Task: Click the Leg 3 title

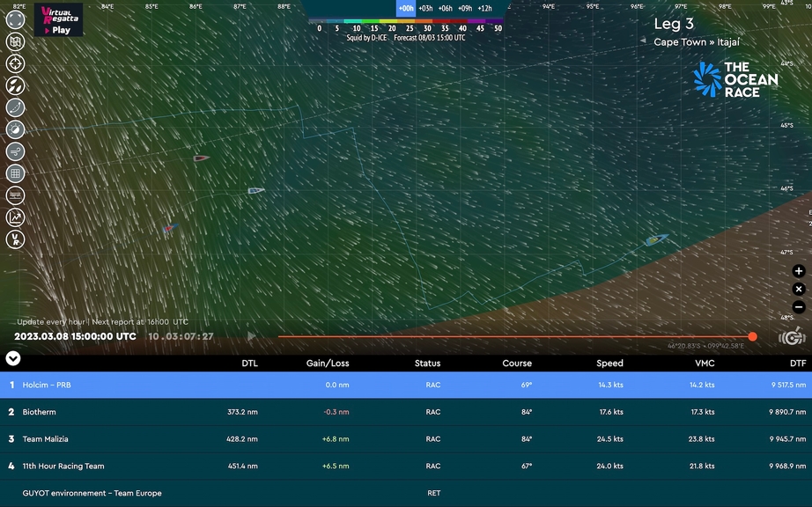Action: [673, 24]
